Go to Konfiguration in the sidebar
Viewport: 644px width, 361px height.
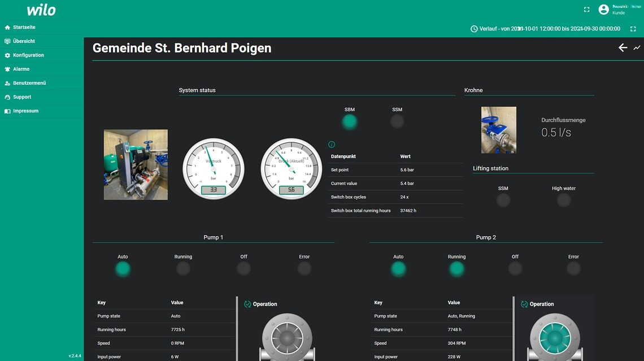28,55
